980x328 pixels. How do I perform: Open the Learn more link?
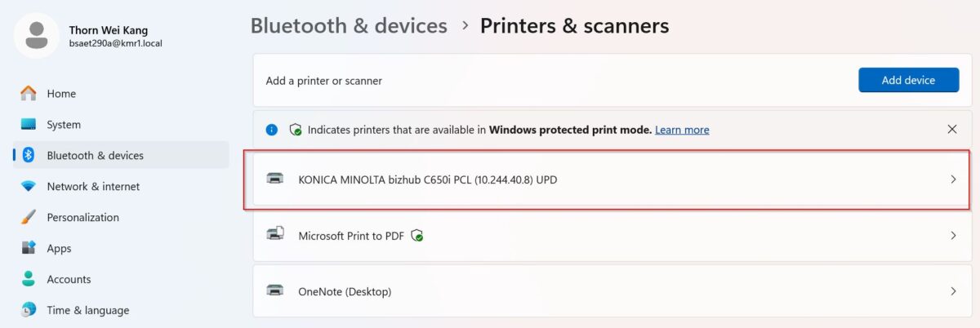[x=682, y=130]
